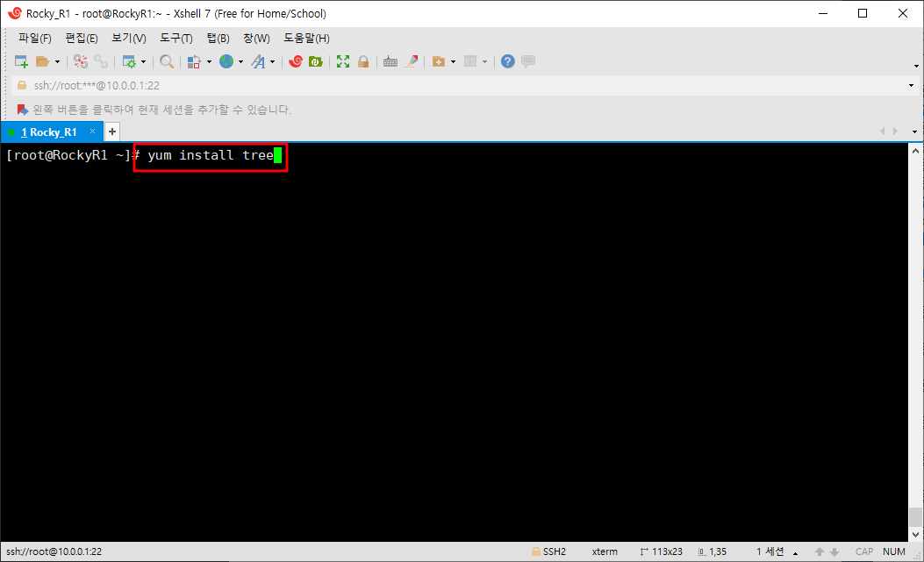Open the 보기(V) menu
Screen dimensions: 924x562
coord(129,39)
